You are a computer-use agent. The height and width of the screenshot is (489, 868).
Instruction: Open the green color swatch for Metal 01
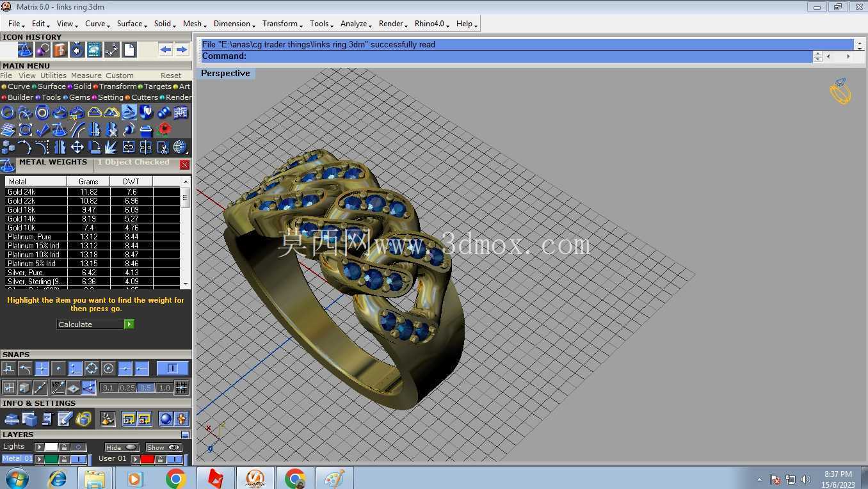(51, 459)
